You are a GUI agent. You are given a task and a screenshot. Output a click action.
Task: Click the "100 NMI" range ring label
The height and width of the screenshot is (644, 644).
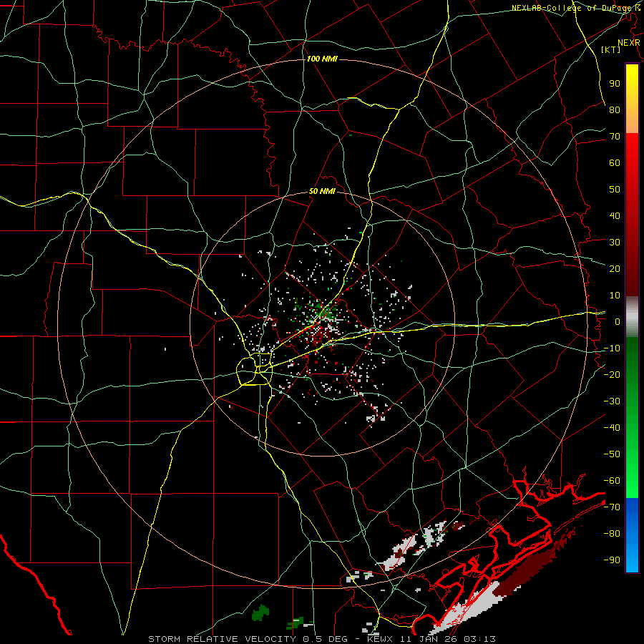tap(322, 59)
